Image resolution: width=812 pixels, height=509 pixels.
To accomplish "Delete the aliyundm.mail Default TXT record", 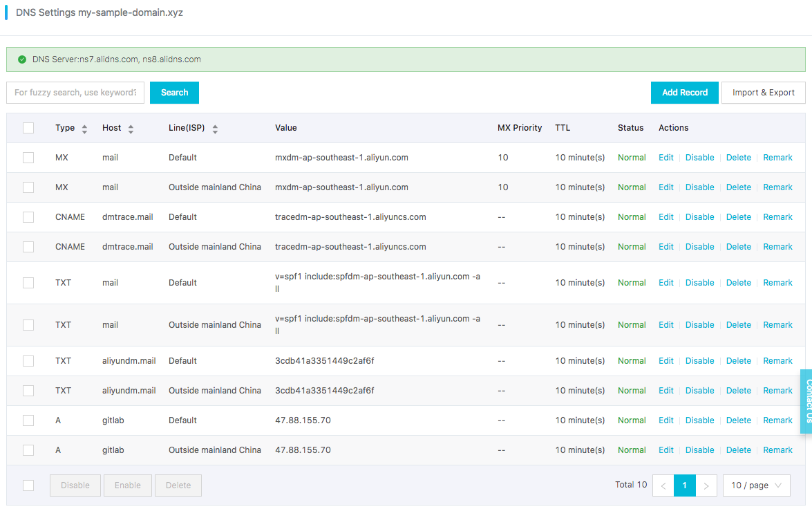I will tap(739, 361).
